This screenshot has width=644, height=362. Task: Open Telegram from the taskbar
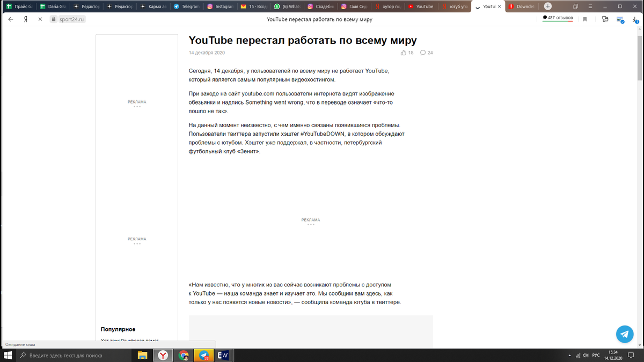(204, 356)
